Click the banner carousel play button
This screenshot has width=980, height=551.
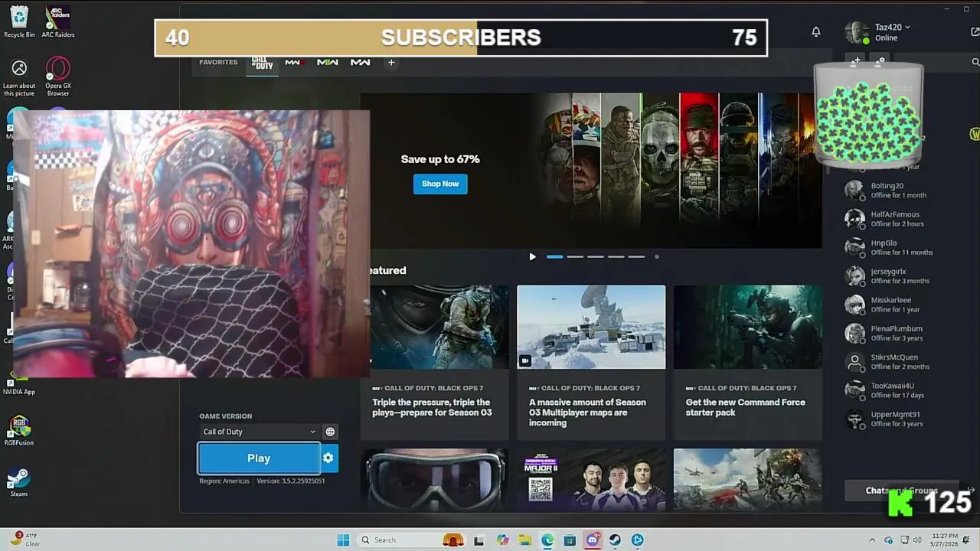tap(533, 256)
